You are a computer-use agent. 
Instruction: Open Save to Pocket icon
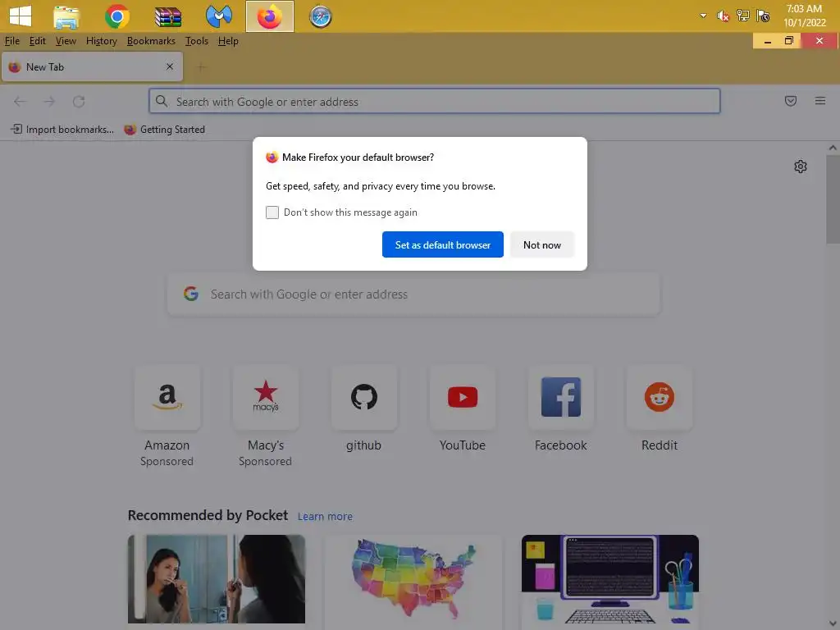[791, 101]
